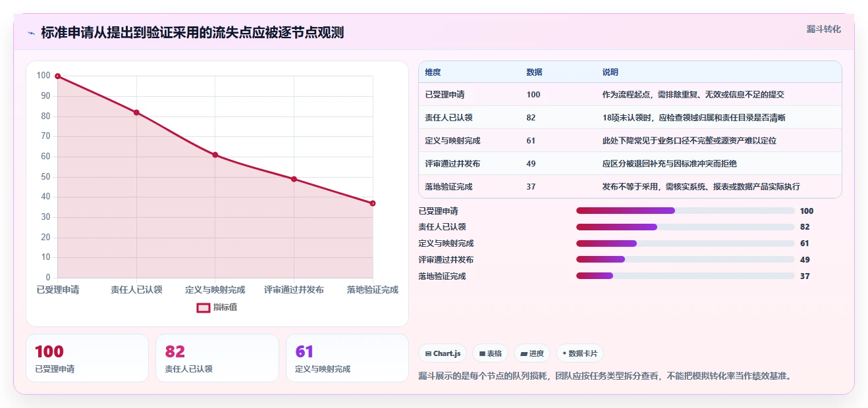This screenshot has height=408, width=868.
Task: Click the x-axis label 落地验证完成
Action: pyautogui.click(x=373, y=290)
